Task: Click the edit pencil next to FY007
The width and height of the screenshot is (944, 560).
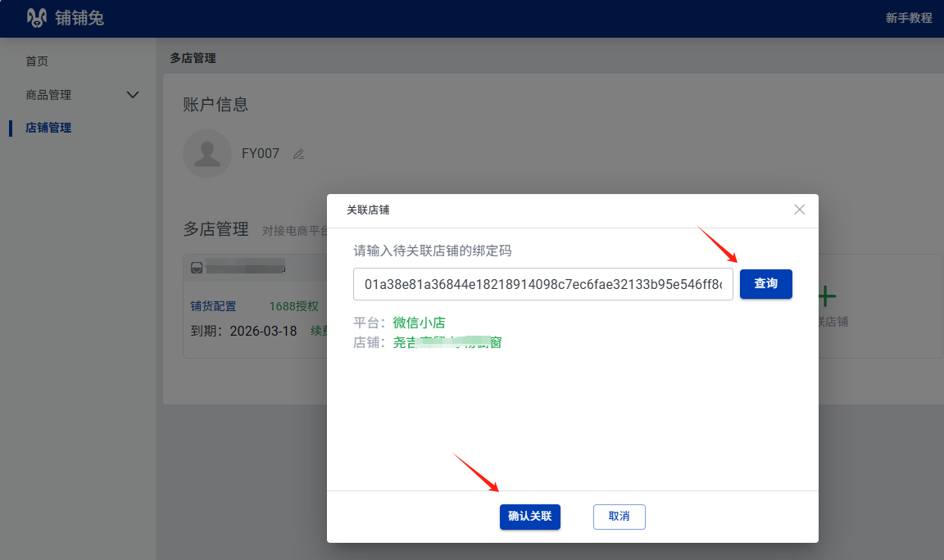Action: (x=298, y=154)
